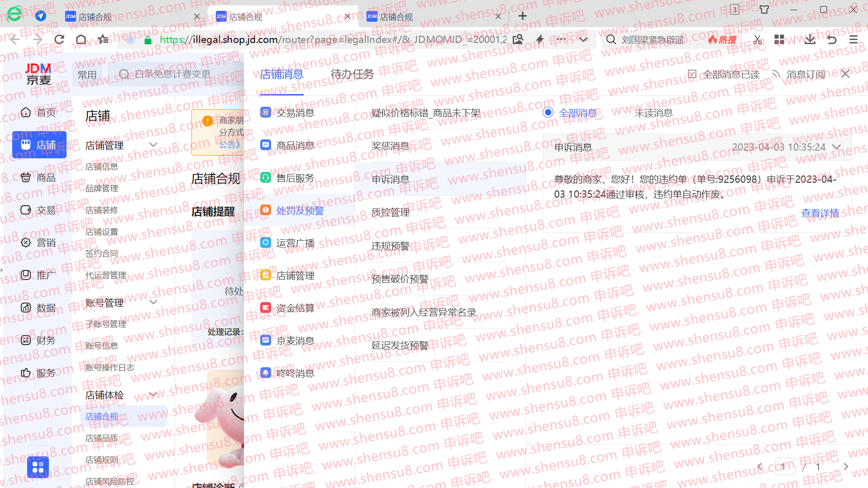
Task: Open the 咚咚消息 bell icon
Action: click(266, 373)
